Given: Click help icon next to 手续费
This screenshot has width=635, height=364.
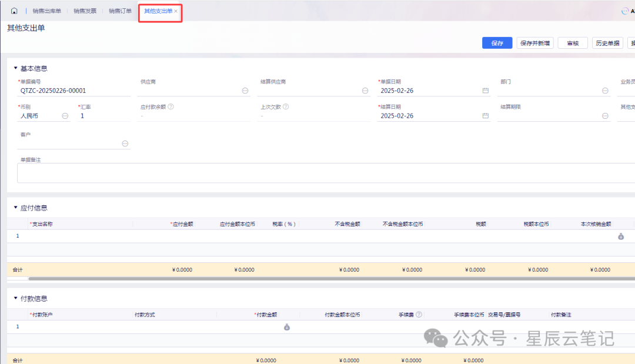Looking at the screenshot, I should click(419, 315).
